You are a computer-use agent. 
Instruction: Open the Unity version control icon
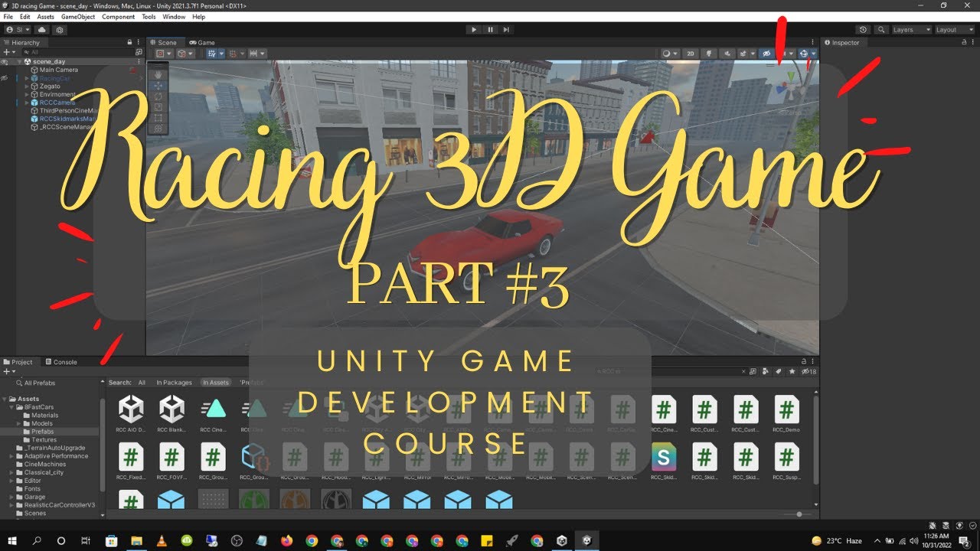(x=60, y=30)
